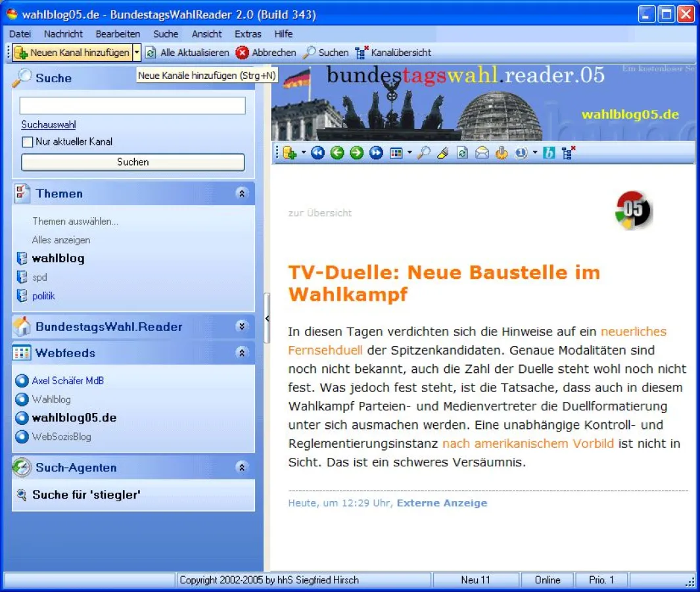700x592 pixels.
Task: Click inside the search text field
Action: [132, 105]
